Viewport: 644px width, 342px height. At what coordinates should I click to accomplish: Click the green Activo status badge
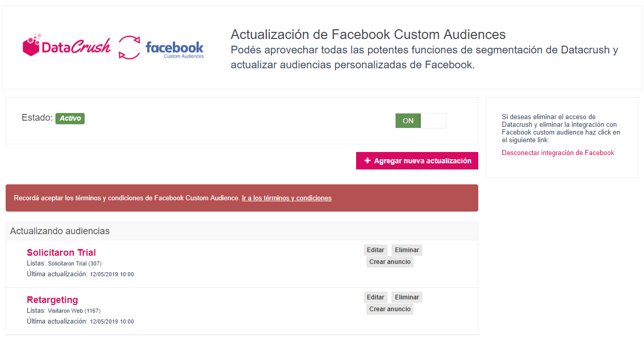point(70,118)
